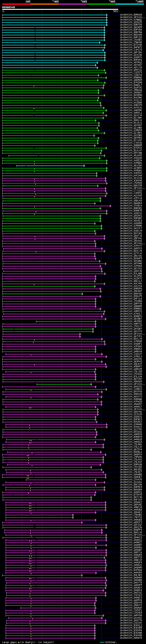The width and height of the screenshot is (146, 644).
Task: Select hit label UniRef100_B8HXJ1
Action: coord(131,120)
